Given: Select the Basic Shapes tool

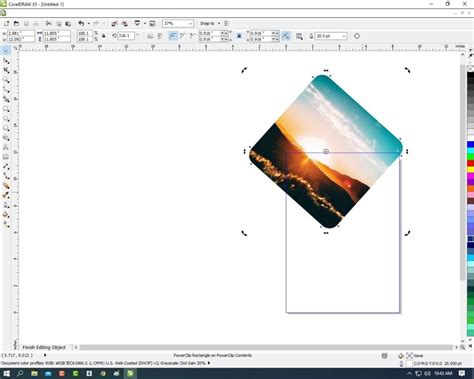Looking at the screenshot, I should (6, 138).
